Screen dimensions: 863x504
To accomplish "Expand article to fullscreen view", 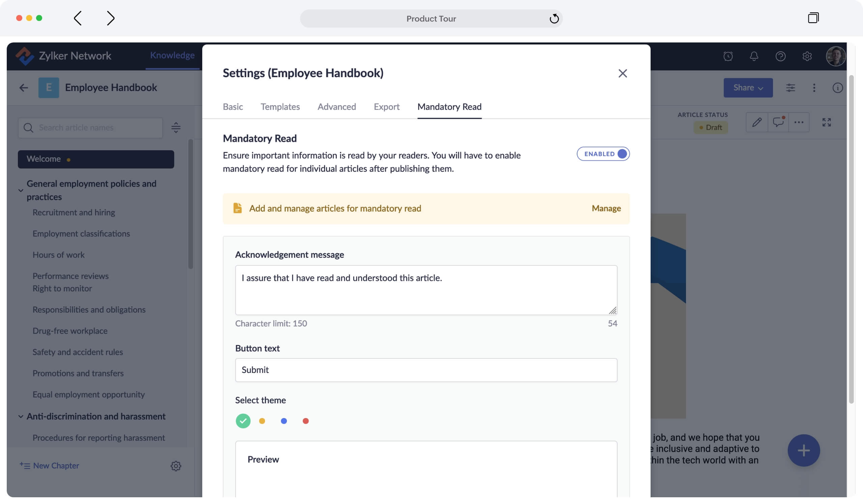I will pyautogui.click(x=827, y=122).
